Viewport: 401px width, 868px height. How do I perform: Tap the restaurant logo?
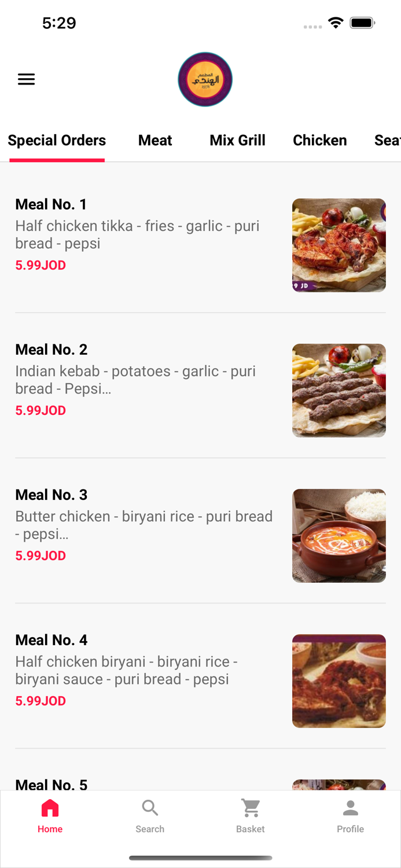(x=205, y=79)
